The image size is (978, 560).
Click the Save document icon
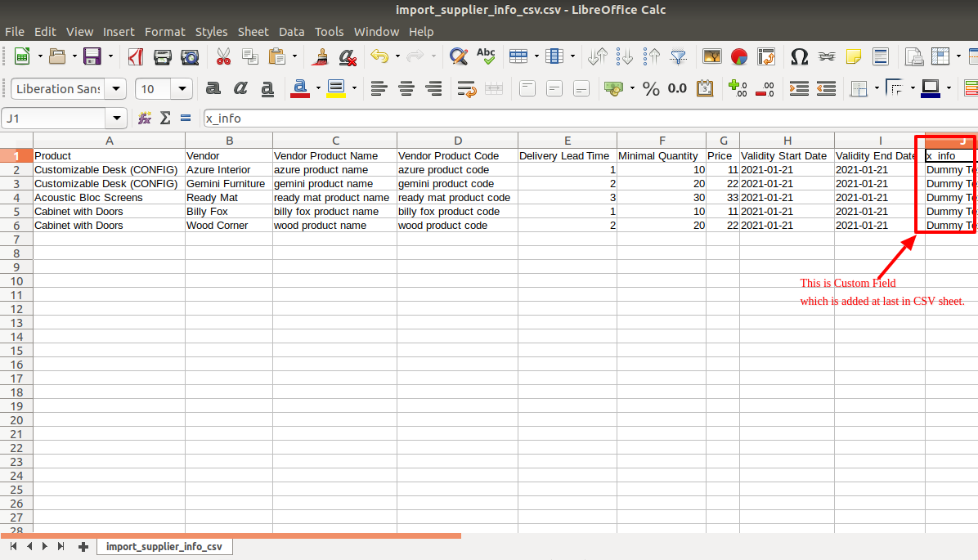tap(92, 56)
